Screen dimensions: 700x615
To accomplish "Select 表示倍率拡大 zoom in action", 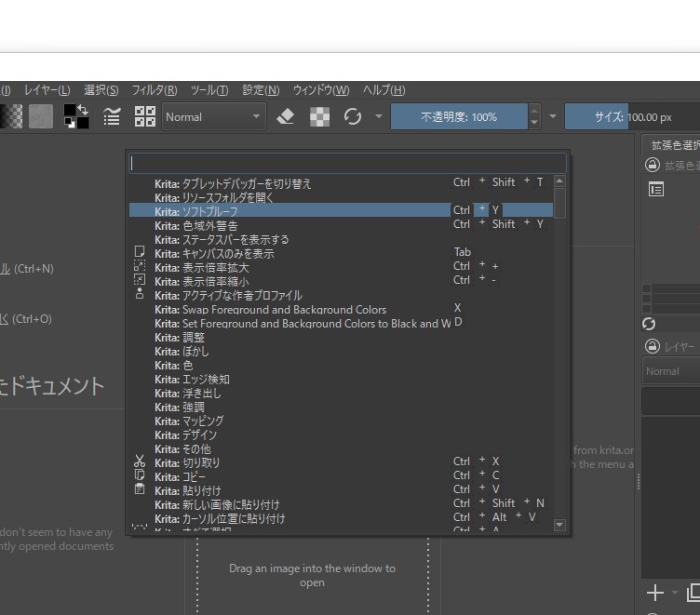I will tap(341, 267).
